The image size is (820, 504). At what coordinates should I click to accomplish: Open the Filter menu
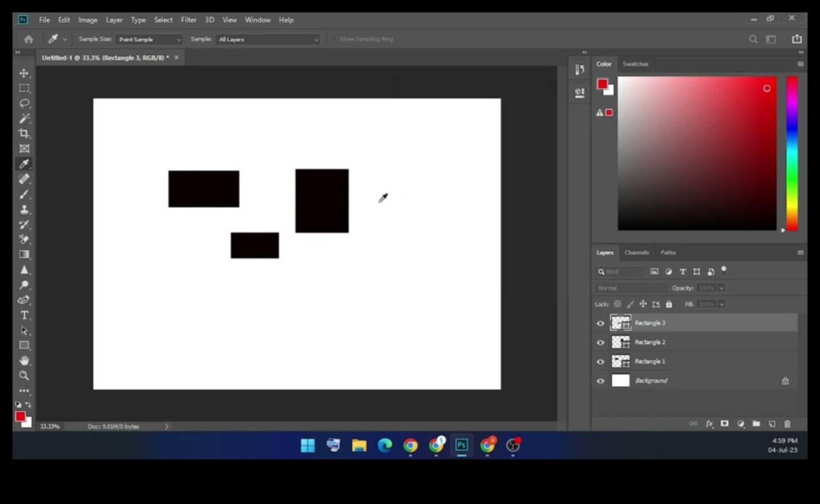[x=188, y=20]
